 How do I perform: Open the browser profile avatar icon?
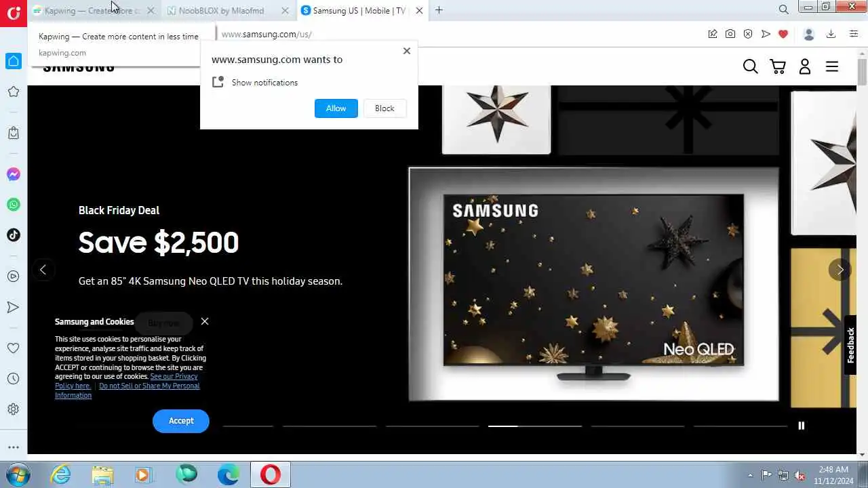click(808, 34)
